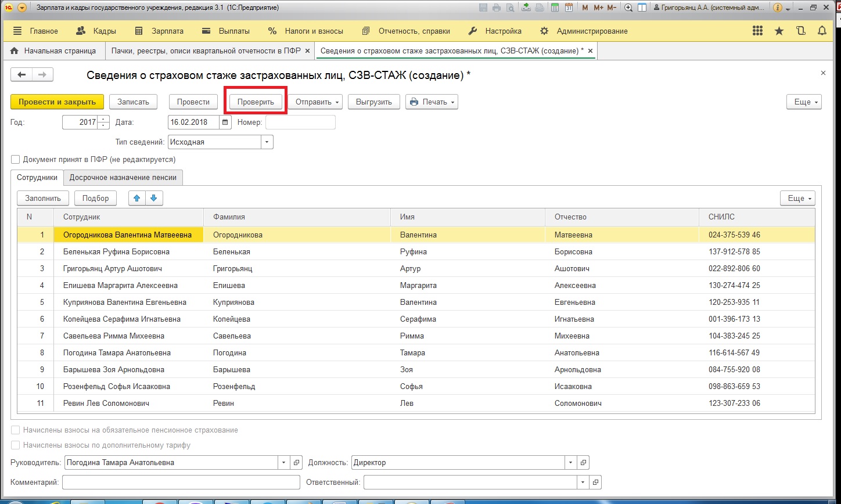Click into the 'Комментарий' text field

(181, 482)
